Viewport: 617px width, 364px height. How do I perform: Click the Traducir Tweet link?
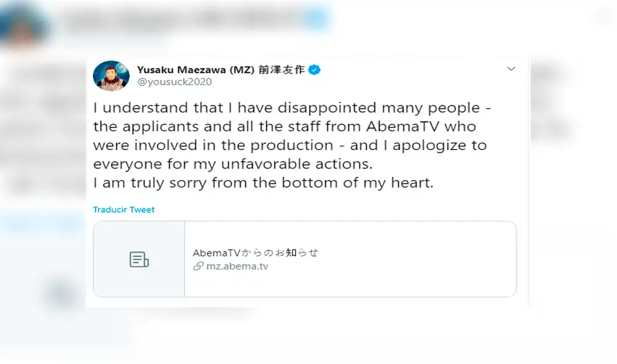(x=124, y=210)
